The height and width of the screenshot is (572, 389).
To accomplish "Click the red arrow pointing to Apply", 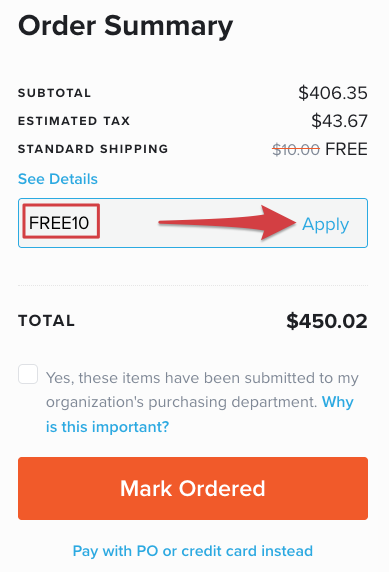I will 227,223.
